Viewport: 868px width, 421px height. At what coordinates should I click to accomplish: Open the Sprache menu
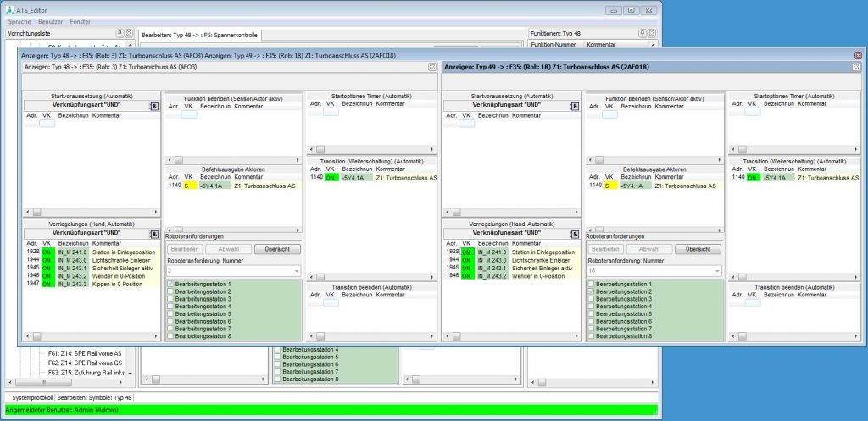click(19, 20)
